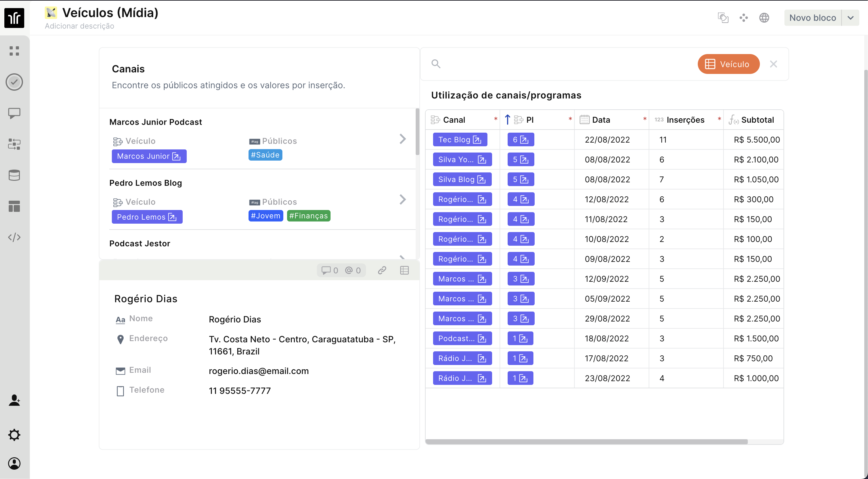Open settings gear icon in sidebar
This screenshot has height=479, width=868.
14,435
